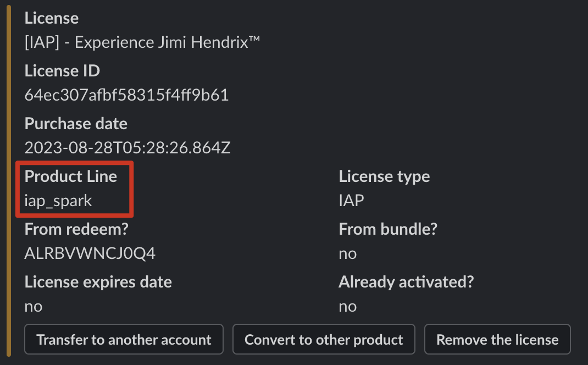This screenshot has height=365, width=588.
Task: Click the License type IAP value
Action: pos(351,201)
